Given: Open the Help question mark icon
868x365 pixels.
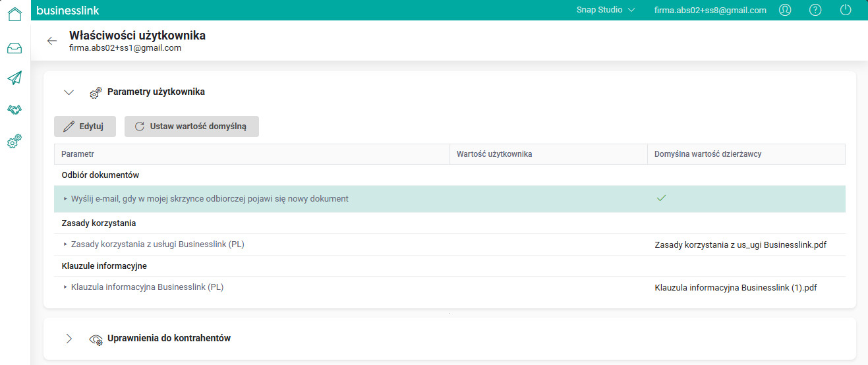Looking at the screenshot, I should click(815, 10).
